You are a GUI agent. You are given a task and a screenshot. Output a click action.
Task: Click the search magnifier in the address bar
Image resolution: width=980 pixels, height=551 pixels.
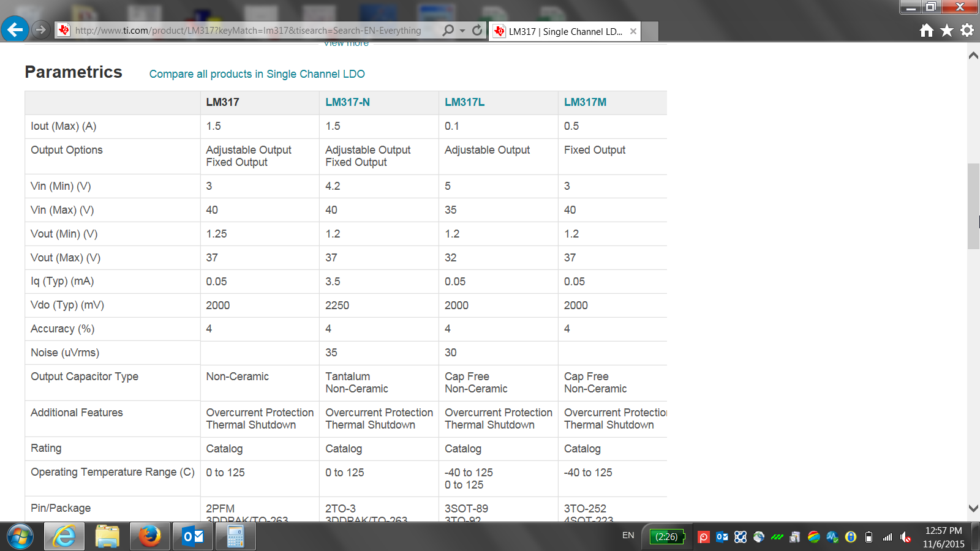(448, 30)
